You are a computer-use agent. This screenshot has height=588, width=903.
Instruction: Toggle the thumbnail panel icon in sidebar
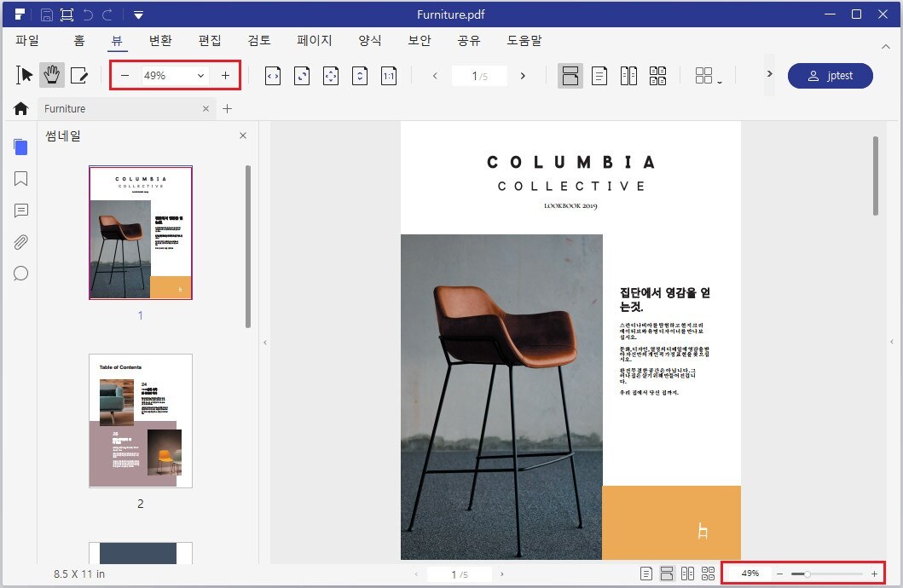click(20, 147)
